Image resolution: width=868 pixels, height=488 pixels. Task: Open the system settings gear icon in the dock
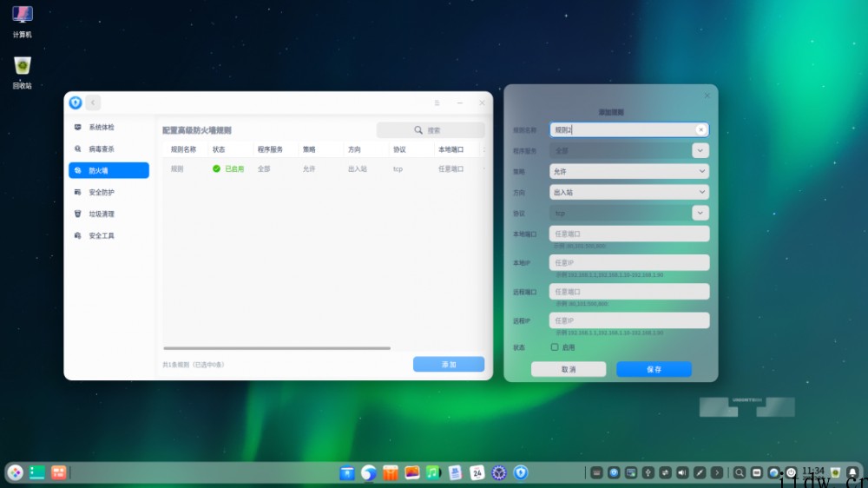tap(499, 472)
